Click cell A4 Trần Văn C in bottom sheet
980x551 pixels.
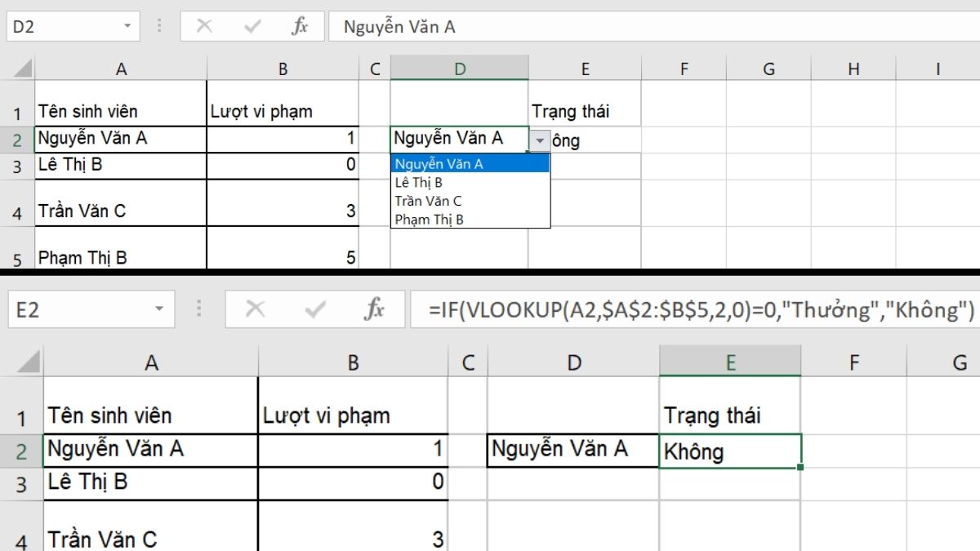(x=151, y=526)
